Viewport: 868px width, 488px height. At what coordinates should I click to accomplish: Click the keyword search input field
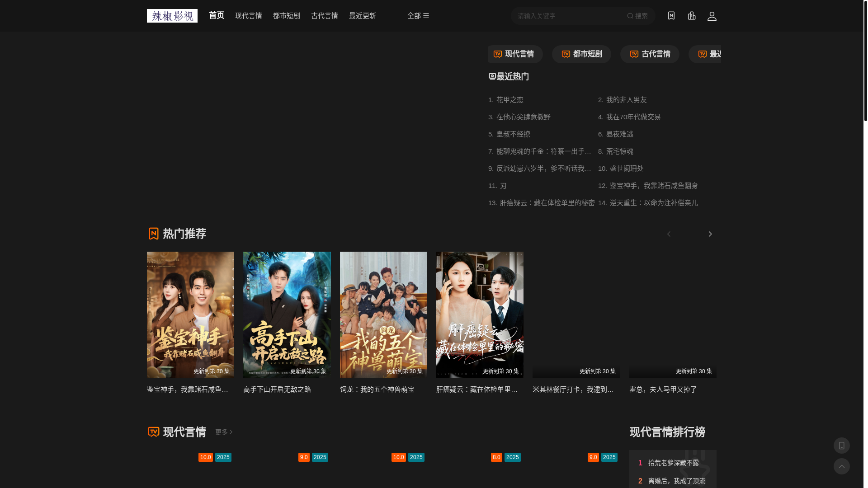click(567, 16)
